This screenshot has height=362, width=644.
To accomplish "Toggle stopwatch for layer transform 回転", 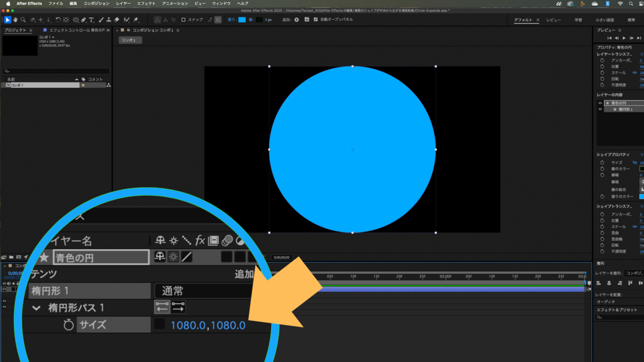I will click(x=602, y=79).
